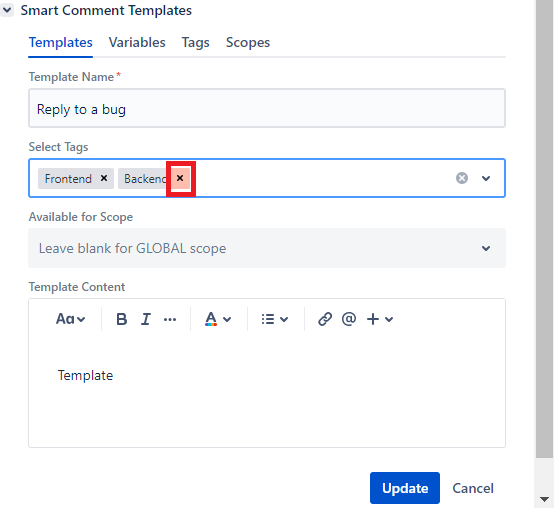Expand the list options dropdown
The width and height of the screenshot is (554, 508).
pos(275,319)
